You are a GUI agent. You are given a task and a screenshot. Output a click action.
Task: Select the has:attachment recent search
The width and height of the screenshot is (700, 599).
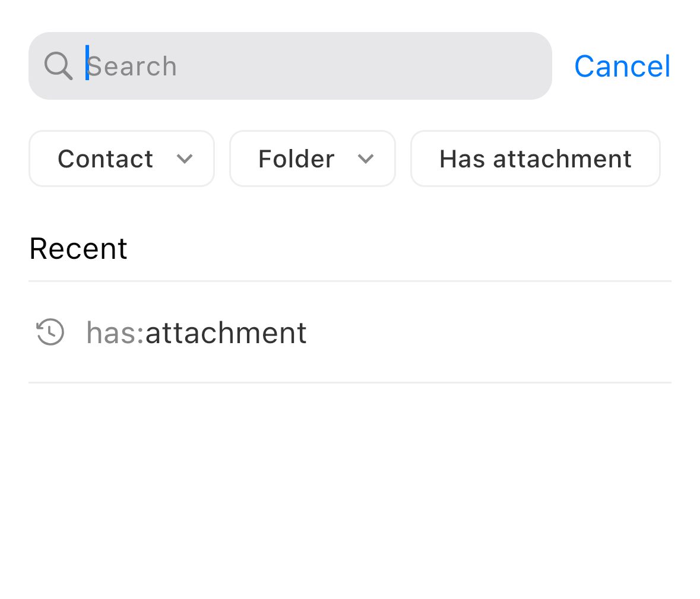click(197, 332)
